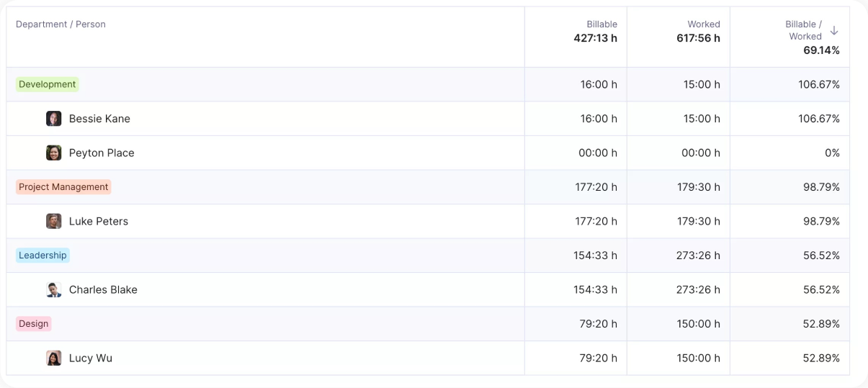Sort by the Worked column header

click(x=703, y=24)
